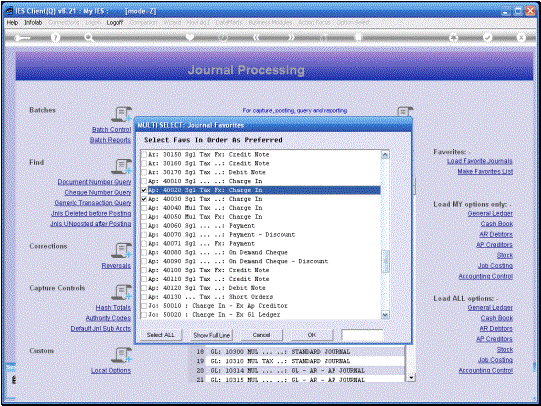Uncheck the Ap: 40030 Charge In checkbox
This screenshot has height=406, width=541.
tap(144, 199)
